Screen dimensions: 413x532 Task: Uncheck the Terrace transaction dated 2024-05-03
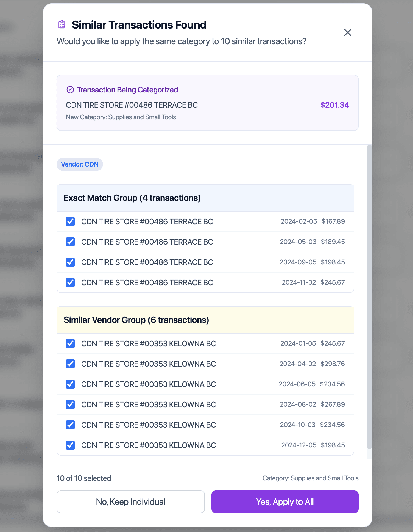(x=70, y=242)
